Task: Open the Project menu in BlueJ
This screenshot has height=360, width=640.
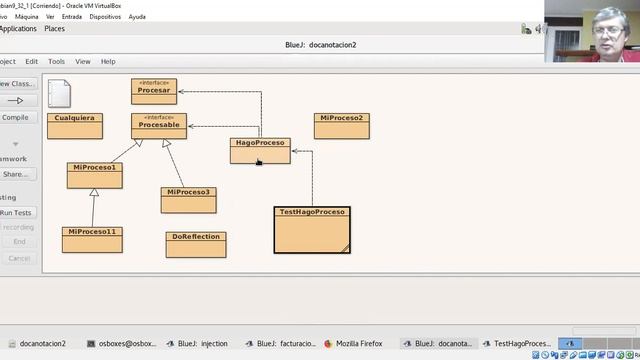Action: coord(7,62)
